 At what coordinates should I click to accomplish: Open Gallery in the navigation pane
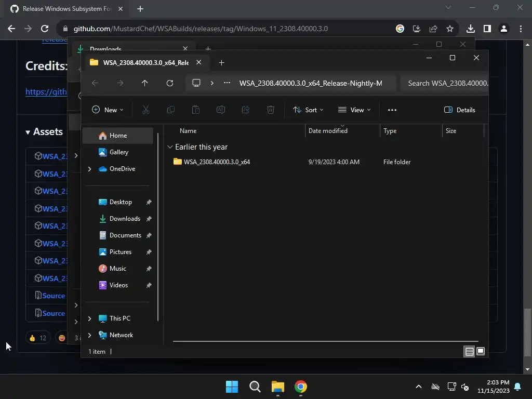coord(118,152)
